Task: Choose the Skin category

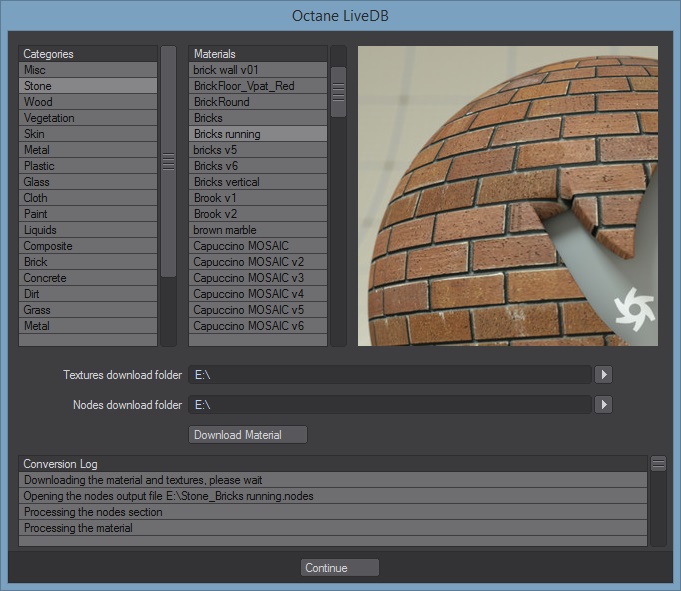Action: click(88, 134)
